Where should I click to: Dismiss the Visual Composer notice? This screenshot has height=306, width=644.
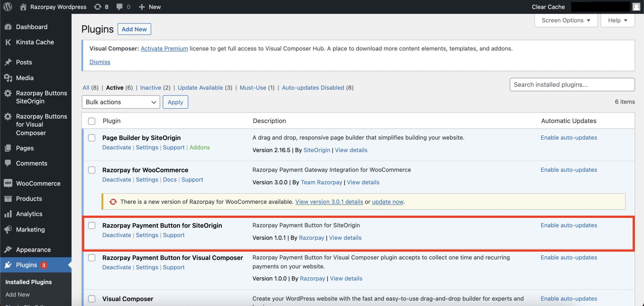tap(100, 62)
